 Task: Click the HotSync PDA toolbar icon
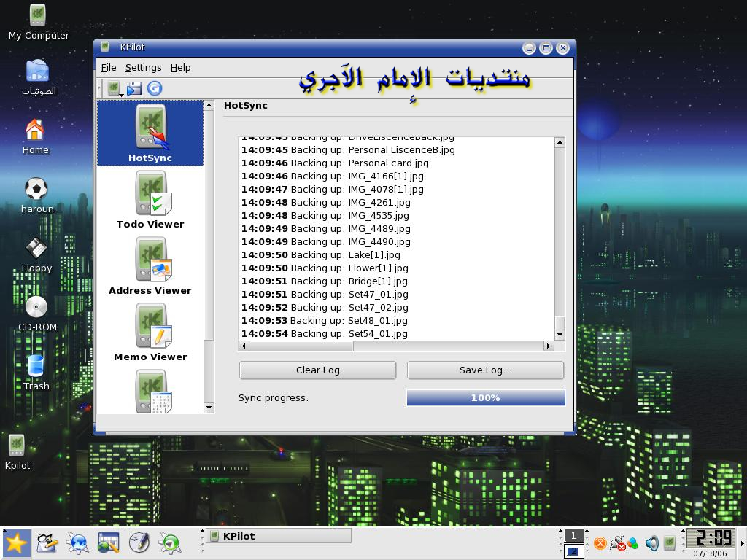pos(113,88)
